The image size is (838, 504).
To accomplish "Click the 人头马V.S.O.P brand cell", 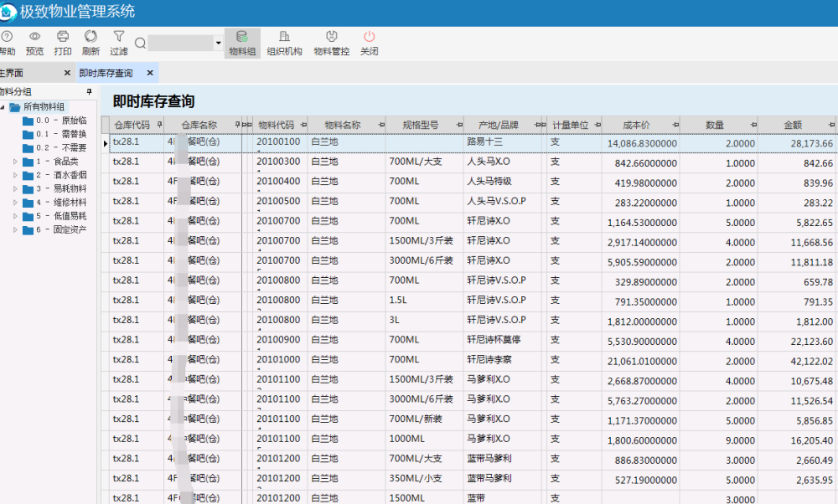I will click(502, 201).
